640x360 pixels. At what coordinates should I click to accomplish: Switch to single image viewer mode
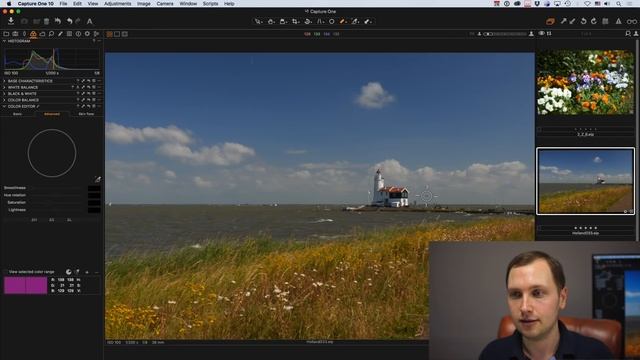[117, 34]
